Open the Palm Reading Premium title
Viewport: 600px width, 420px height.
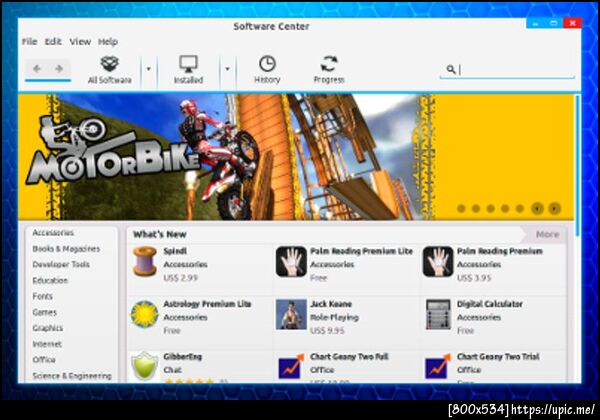(x=500, y=251)
